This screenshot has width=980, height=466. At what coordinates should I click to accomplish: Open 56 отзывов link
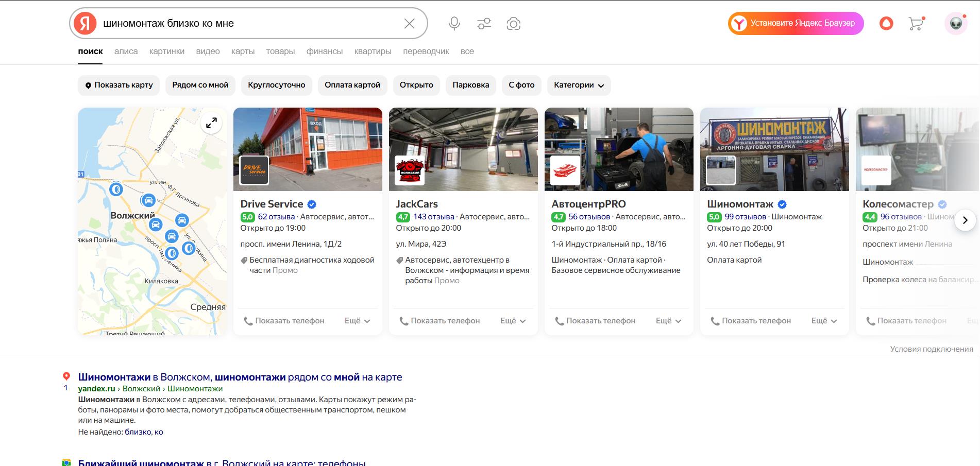pos(589,217)
